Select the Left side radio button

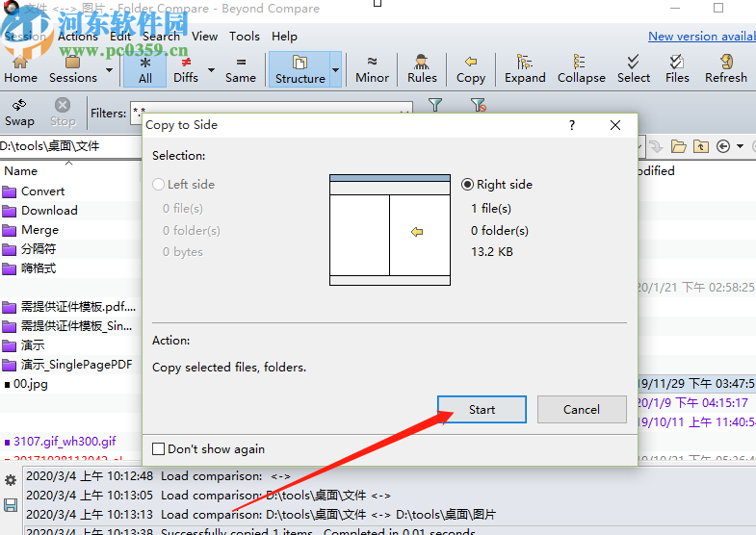pyautogui.click(x=183, y=185)
